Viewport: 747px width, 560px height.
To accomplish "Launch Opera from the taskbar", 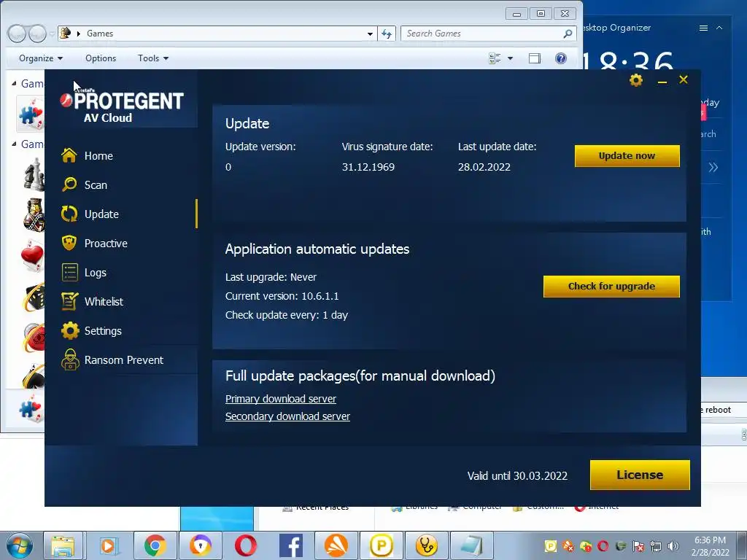I will 245,545.
